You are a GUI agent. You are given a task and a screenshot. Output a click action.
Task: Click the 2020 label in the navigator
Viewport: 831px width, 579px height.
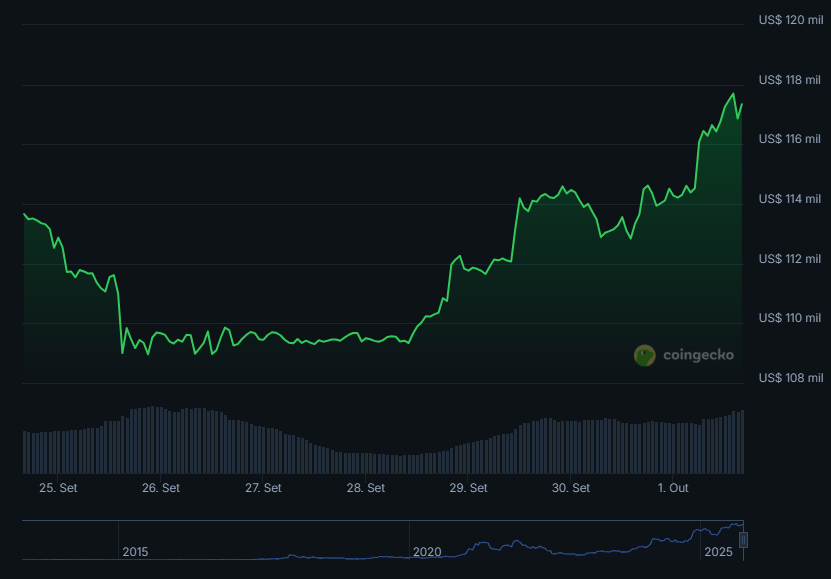coord(427,552)
